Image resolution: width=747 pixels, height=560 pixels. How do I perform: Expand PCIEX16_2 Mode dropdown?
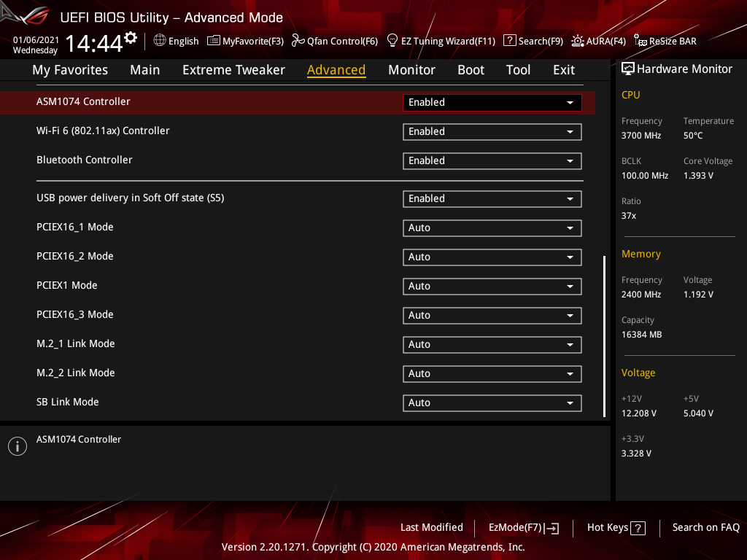[492, 257]
